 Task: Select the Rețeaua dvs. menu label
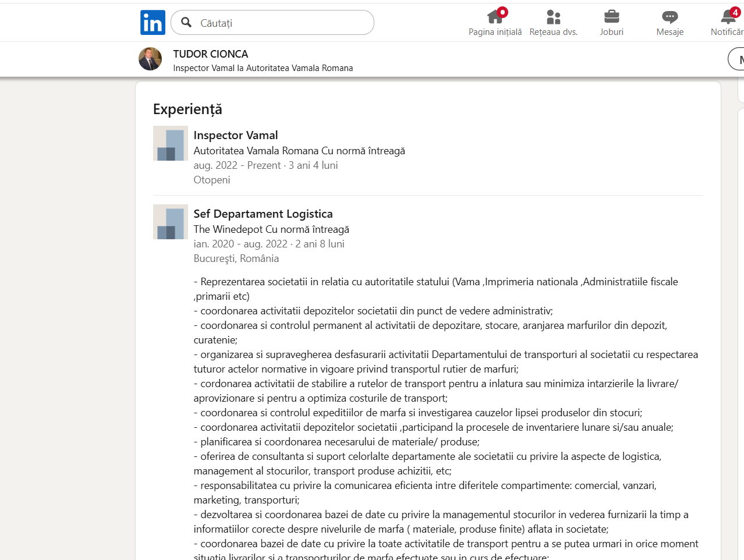pos(553,32)
